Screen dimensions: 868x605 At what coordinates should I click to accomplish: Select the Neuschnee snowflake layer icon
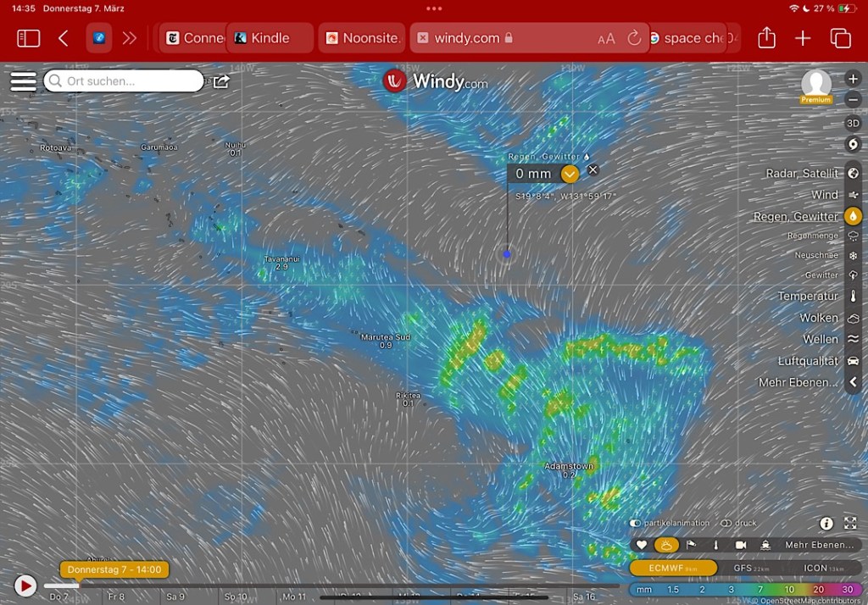853,255
